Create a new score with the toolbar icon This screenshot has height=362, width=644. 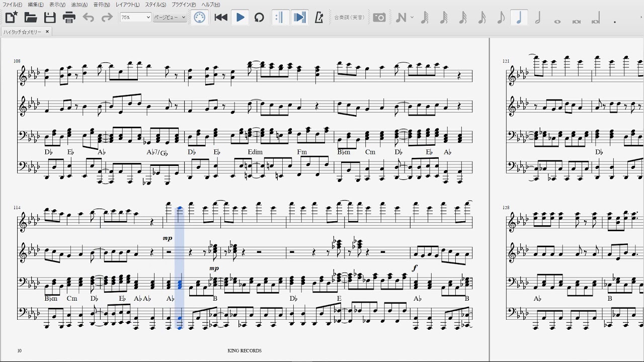point(11,18)
